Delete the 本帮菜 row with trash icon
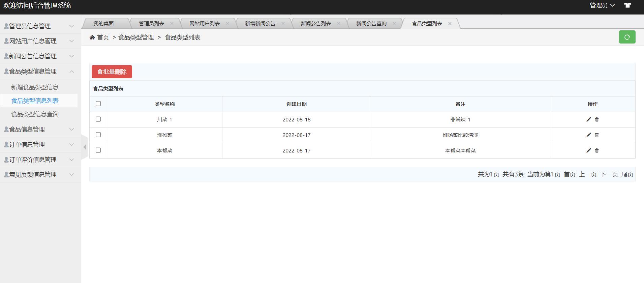 click(597, 150)
